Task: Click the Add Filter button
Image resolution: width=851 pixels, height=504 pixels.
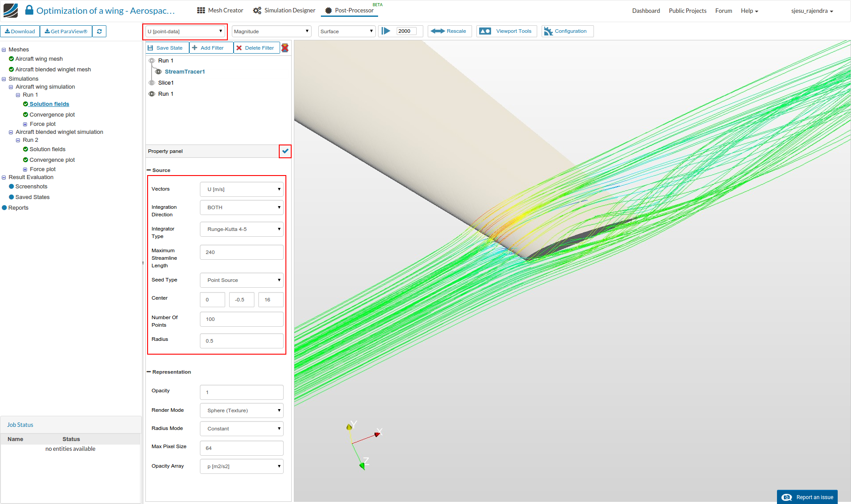Action: tap(211, 48)
